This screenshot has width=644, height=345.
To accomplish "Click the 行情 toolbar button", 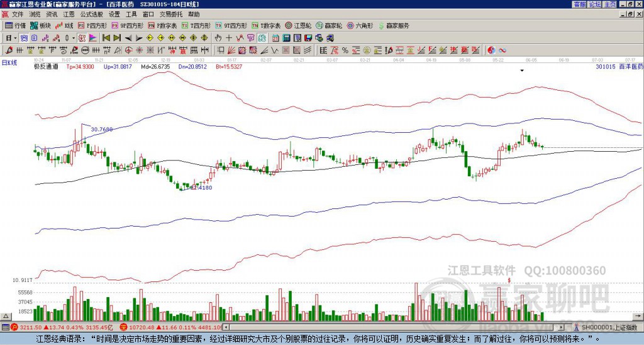I will tap(16, 25).
